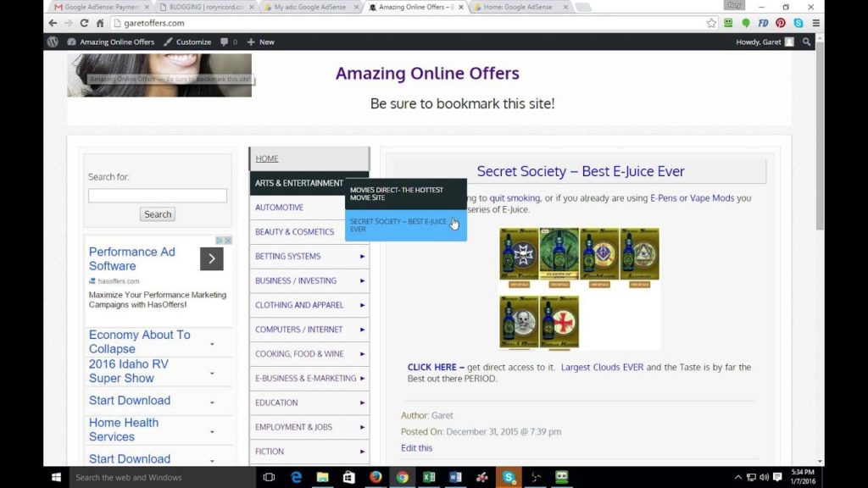Switch to the My ads: Google AdSense tab
868x488 pixels.
310,7
